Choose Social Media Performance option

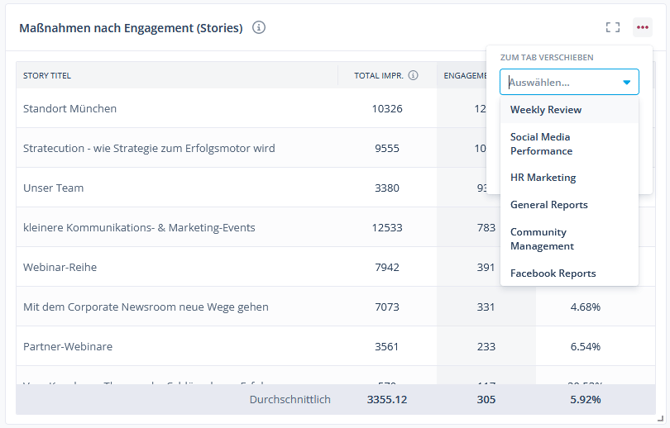point(541,144)
